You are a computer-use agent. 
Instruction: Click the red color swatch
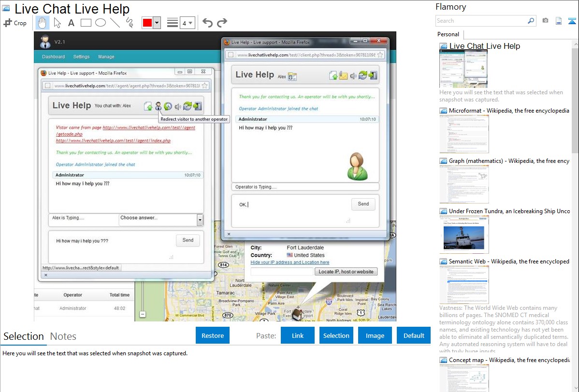click(x=147, y=23)
